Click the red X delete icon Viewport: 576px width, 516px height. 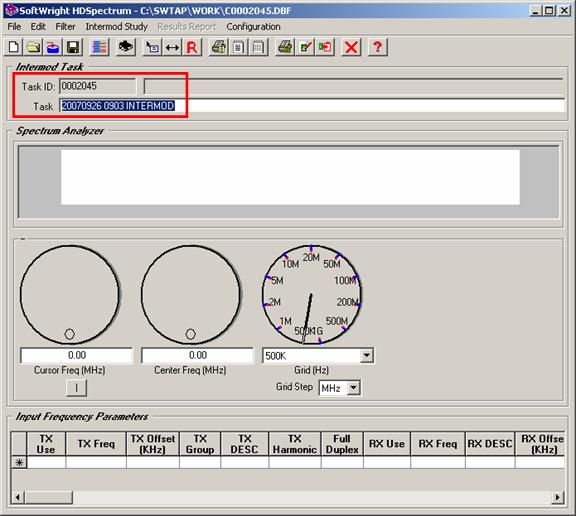coord(351,47)
